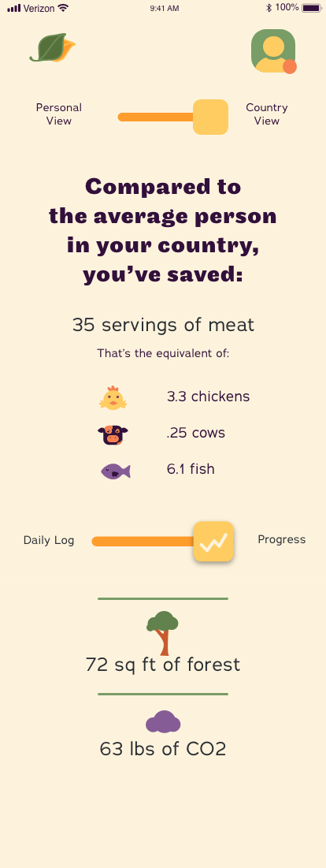Image resolution: width=326 pixels, height=868 pixels.
Task: Select the Daily Log label
Action: point(49,540)
